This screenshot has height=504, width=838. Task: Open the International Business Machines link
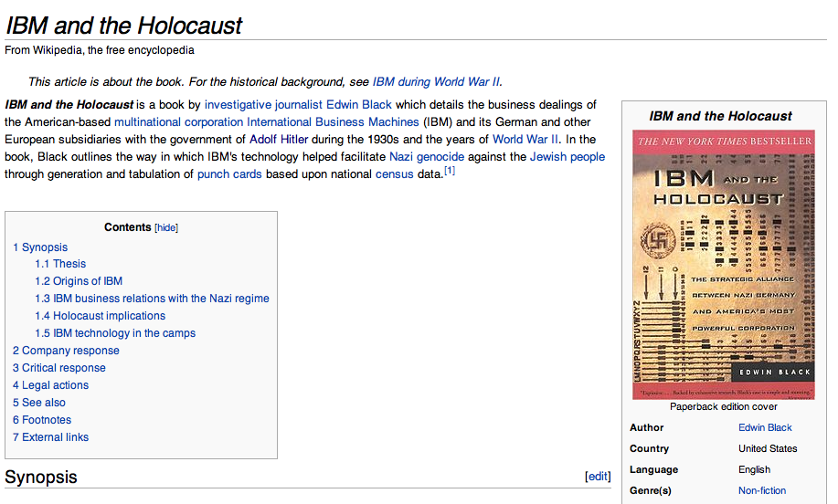(333, 122)
